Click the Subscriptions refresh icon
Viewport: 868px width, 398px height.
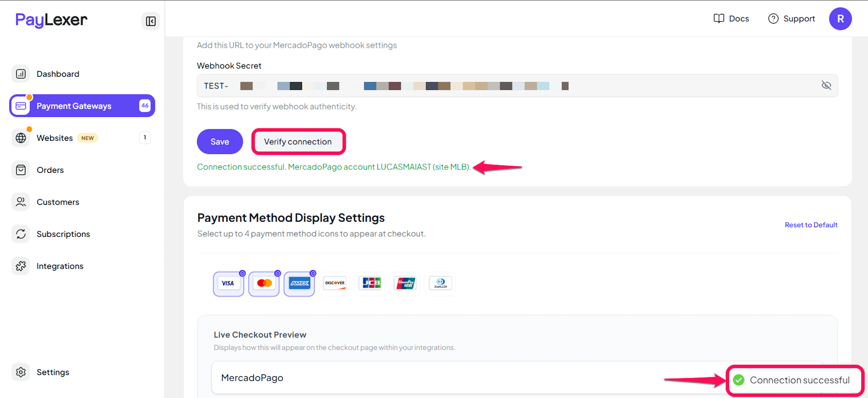coord(21,234)
